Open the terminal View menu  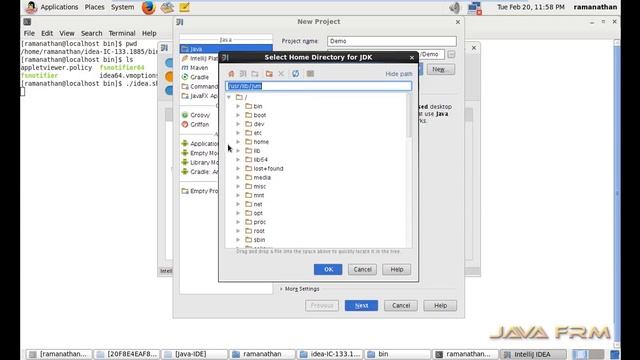tap(67, 33)
